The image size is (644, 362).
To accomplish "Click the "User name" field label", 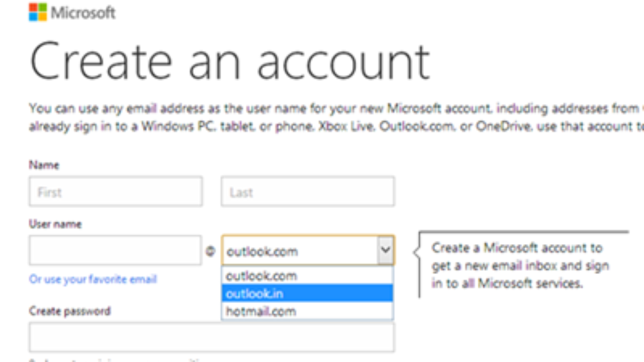I will coord(55,224).
